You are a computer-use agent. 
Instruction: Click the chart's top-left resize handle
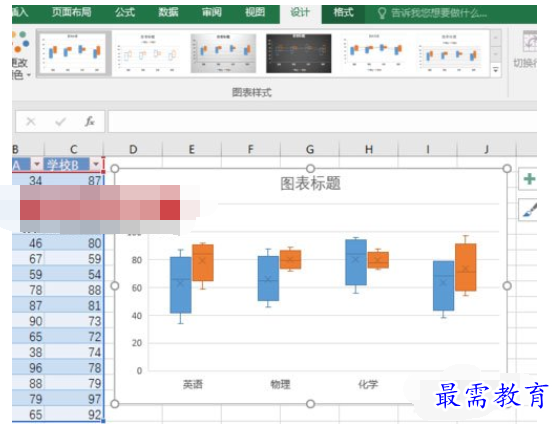pos(114,168)
